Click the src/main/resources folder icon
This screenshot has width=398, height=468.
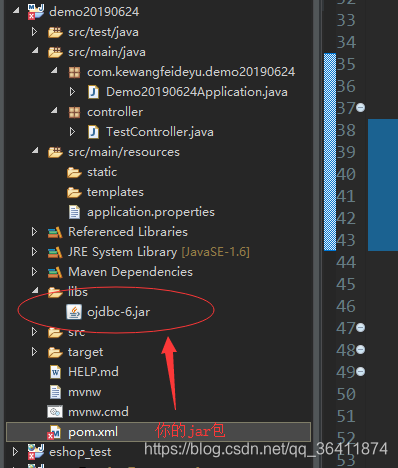click(55, 152)
